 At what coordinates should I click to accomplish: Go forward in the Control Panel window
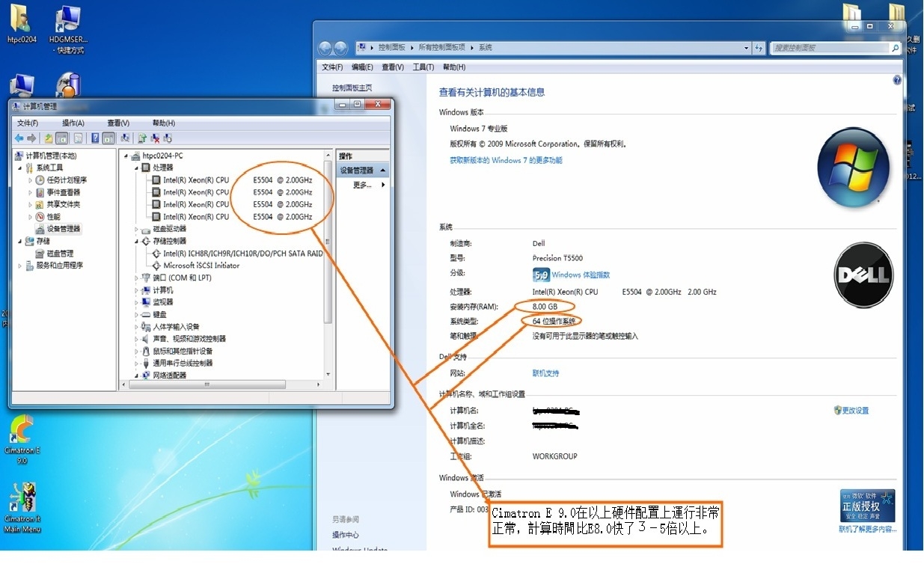341,48
